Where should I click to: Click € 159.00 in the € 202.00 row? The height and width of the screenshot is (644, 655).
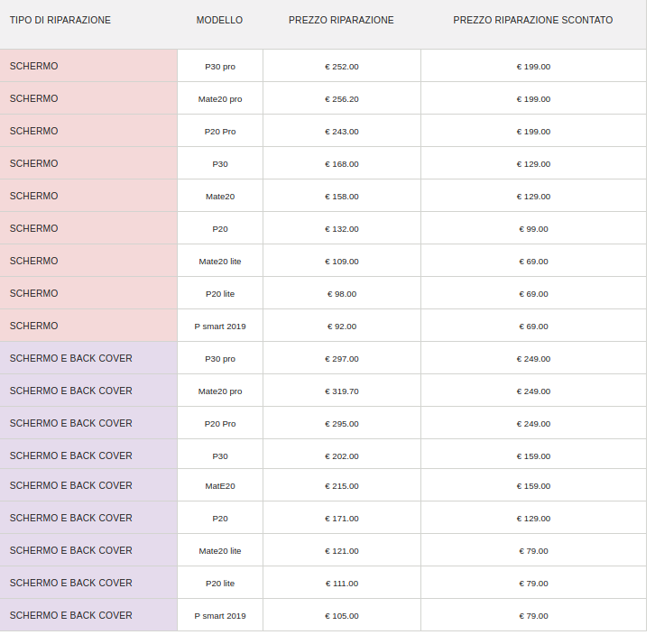533,456
